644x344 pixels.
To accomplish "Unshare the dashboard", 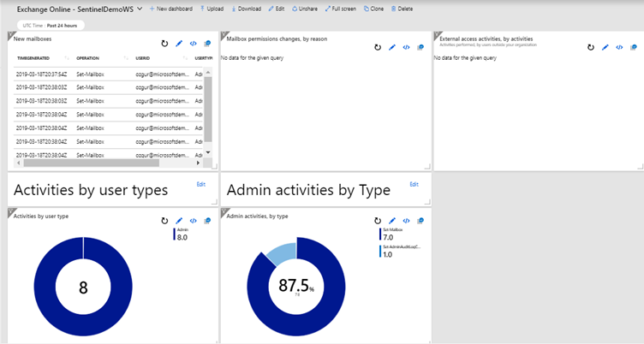I will 304,9.
